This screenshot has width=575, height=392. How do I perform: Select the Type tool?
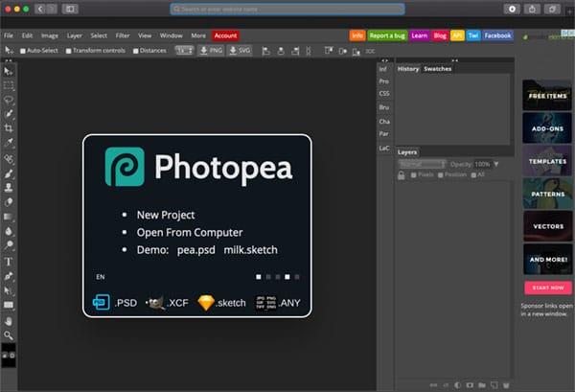[8, 262]
